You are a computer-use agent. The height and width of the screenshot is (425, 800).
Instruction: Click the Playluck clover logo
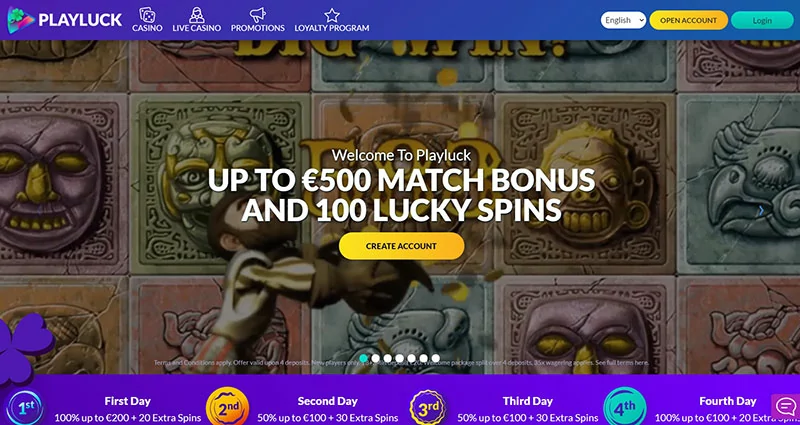click(21, 20)
